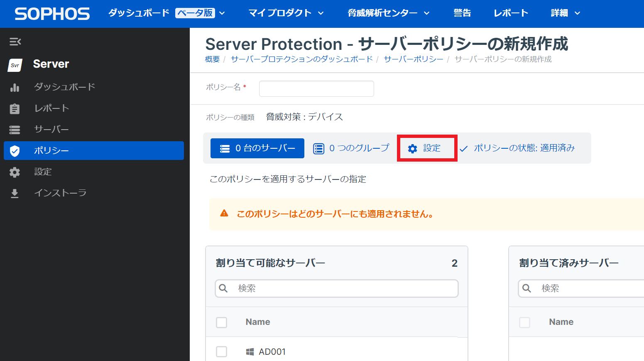The width and height of the screenshot is (644, 361).
Task: Click the group list icon beside 0 つのグループ
Action: coord(318,148)
